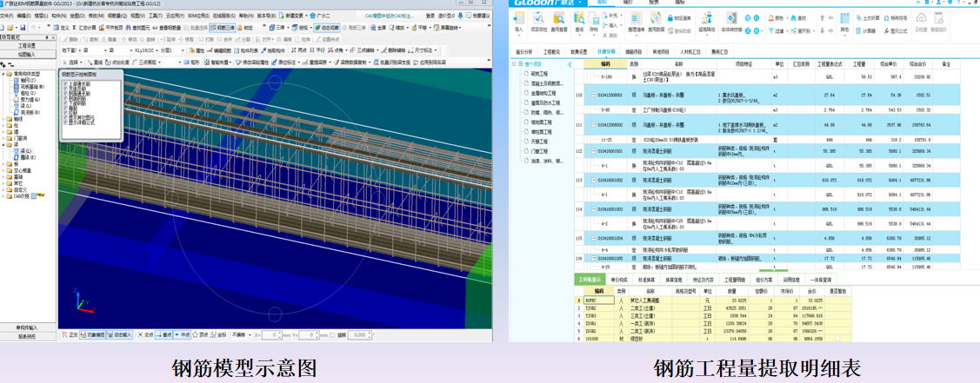Click the X coordinate input field

tap(271, 335)
